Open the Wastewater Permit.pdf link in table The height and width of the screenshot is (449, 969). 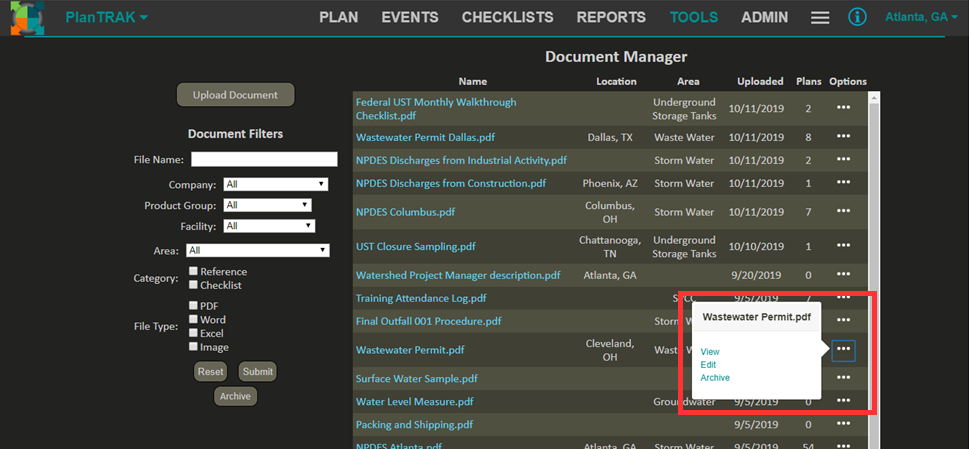pyautogui.click(x=410, y=350)
